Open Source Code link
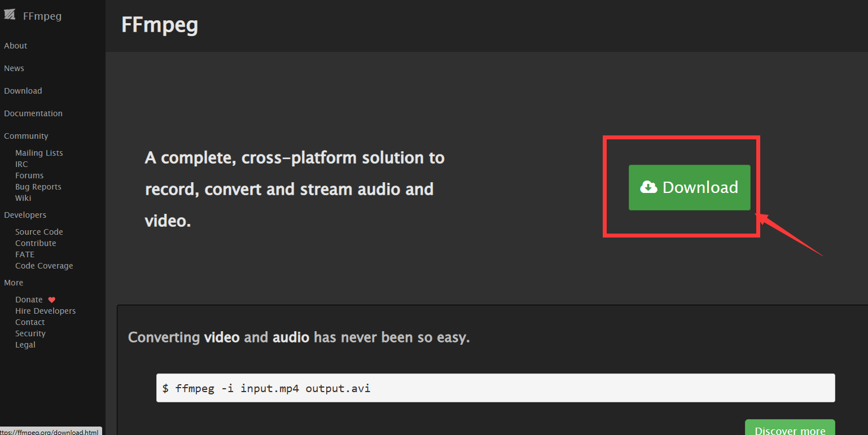Viewport: 868px width, 435px height. tap(39, 232)
